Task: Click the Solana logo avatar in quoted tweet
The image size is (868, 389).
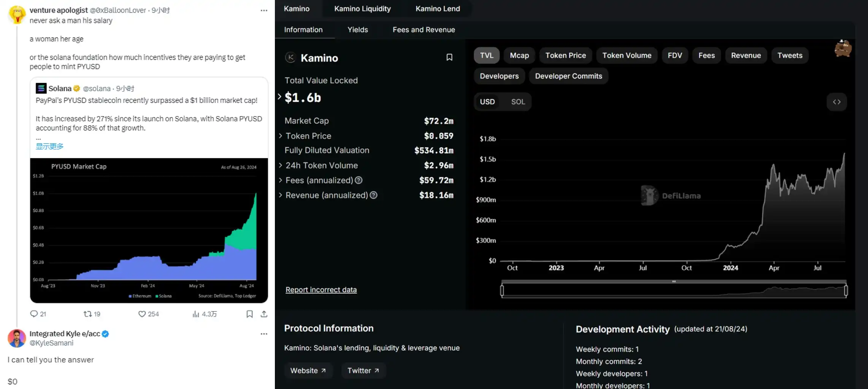Action: (x=41, y=89)
